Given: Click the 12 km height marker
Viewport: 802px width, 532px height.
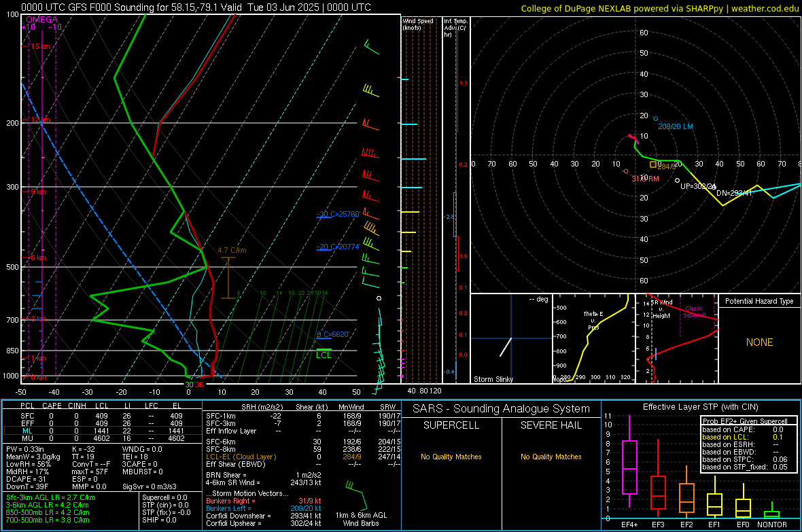Looking at the screenshot, I should tap(39, 120).
